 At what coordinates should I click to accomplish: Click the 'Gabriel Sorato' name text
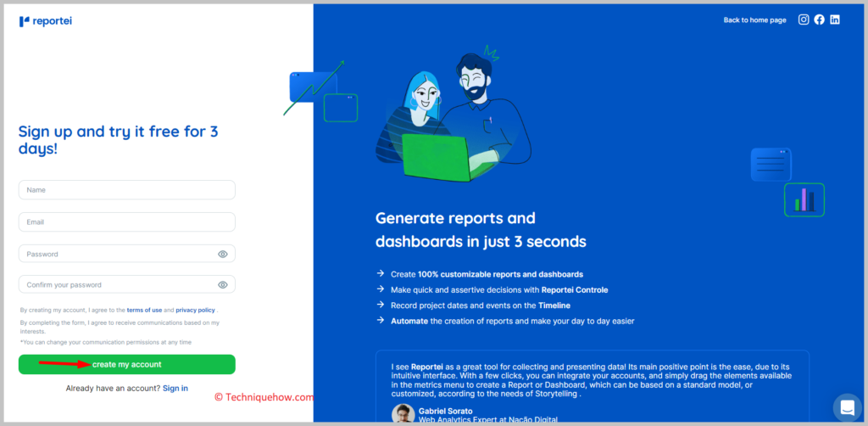446,411
